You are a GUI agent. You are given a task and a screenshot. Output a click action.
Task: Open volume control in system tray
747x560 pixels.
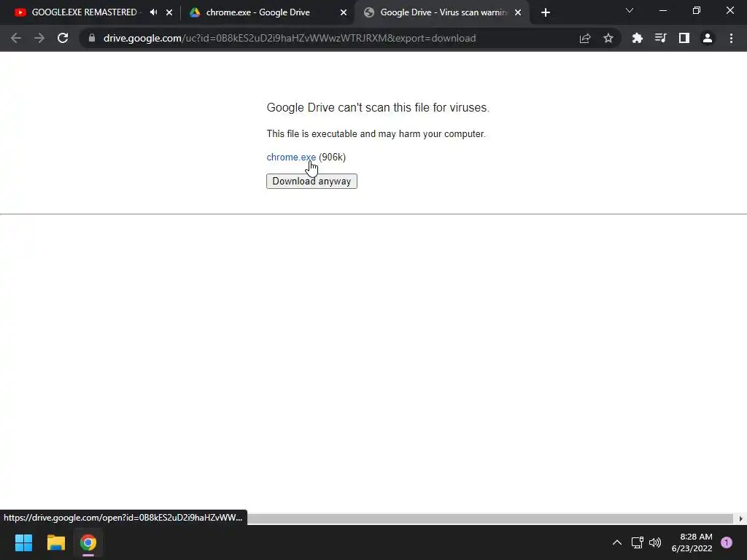(x=655, y=542)
